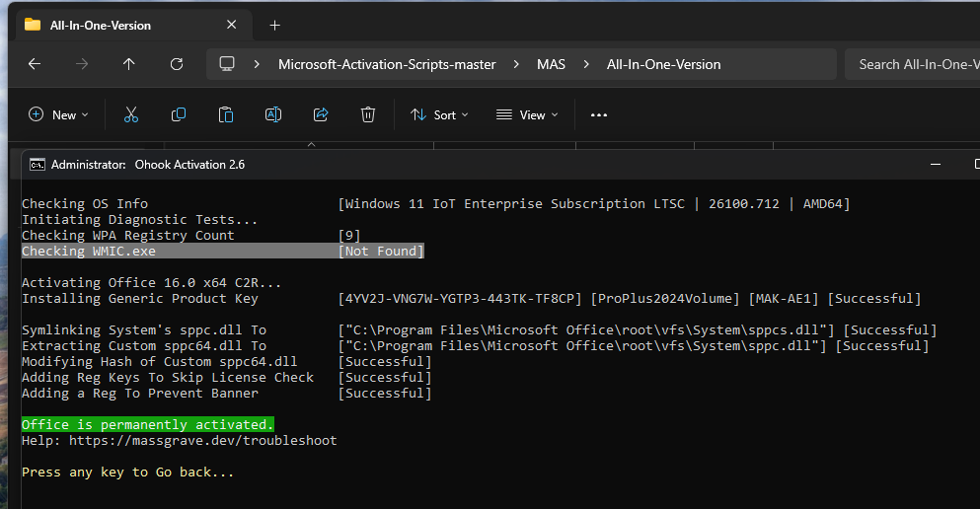
Task: Share selected item via toolbar icon
Action: [321, 114]
